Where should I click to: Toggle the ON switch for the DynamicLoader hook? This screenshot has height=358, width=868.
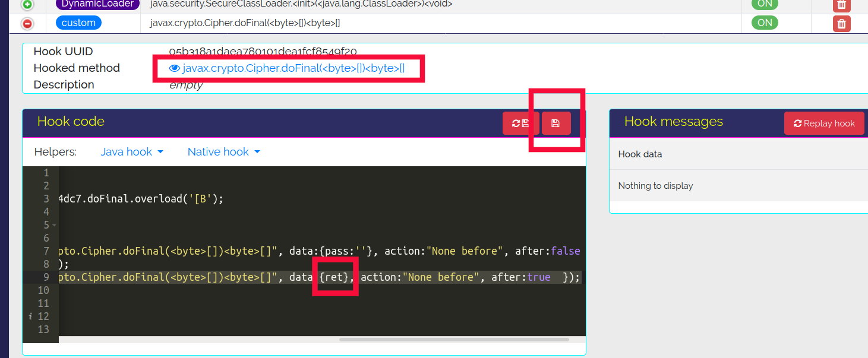pos(765,4)
